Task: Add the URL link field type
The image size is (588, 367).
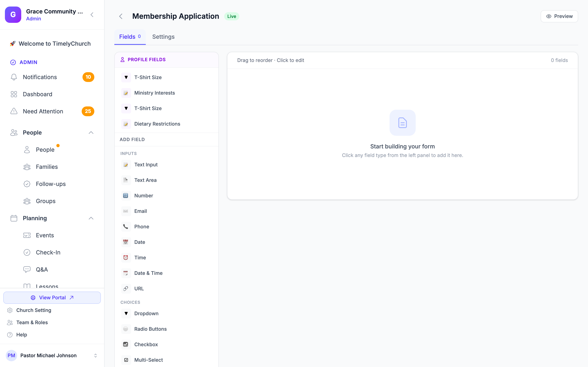Action: (166, 288)
